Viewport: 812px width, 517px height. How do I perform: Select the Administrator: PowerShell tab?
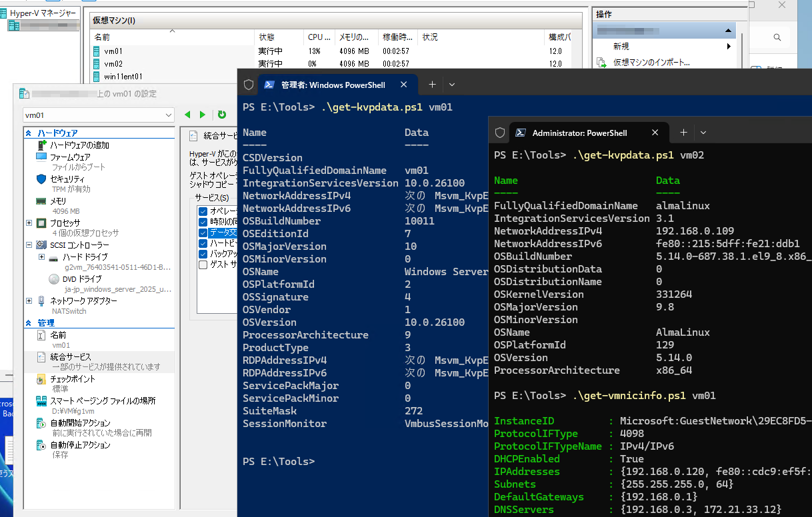click(x=589, y=133)
